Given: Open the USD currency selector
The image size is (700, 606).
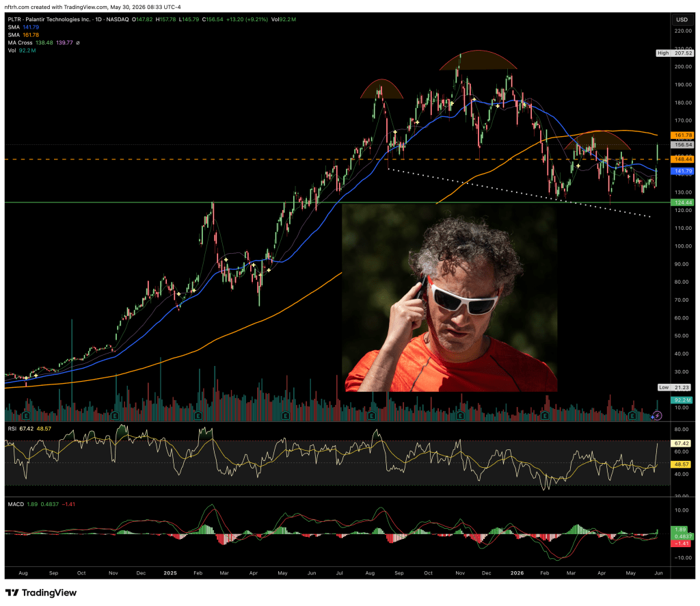Looking at the screenshot, I should [682, 20].
